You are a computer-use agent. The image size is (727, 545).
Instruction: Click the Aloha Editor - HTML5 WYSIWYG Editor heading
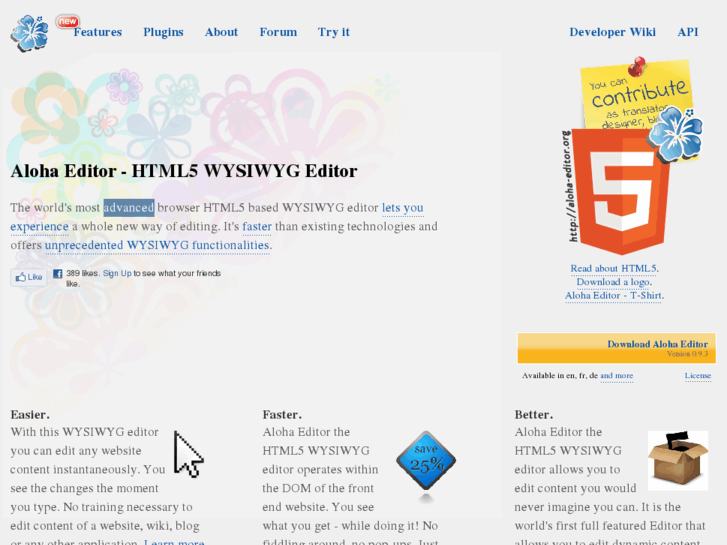(x=184, y=171)
